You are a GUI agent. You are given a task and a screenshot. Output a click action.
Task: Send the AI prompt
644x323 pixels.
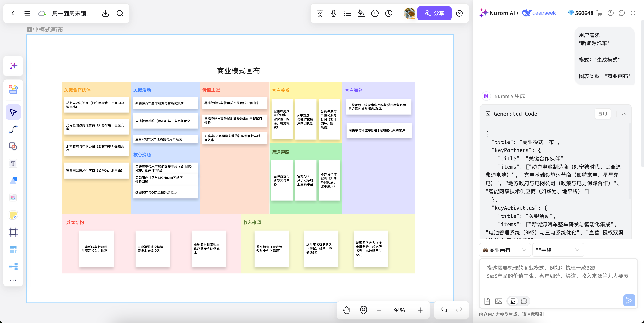[629, 300]
